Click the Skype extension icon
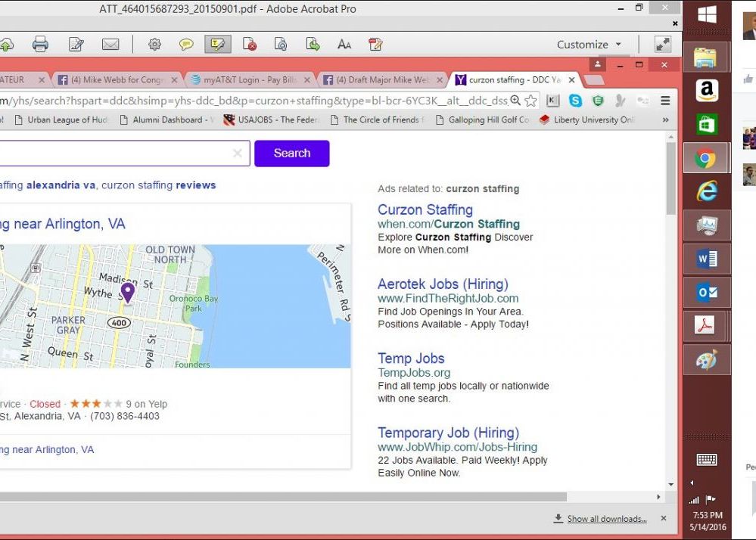The image size is (756, 540). point(575,101)
